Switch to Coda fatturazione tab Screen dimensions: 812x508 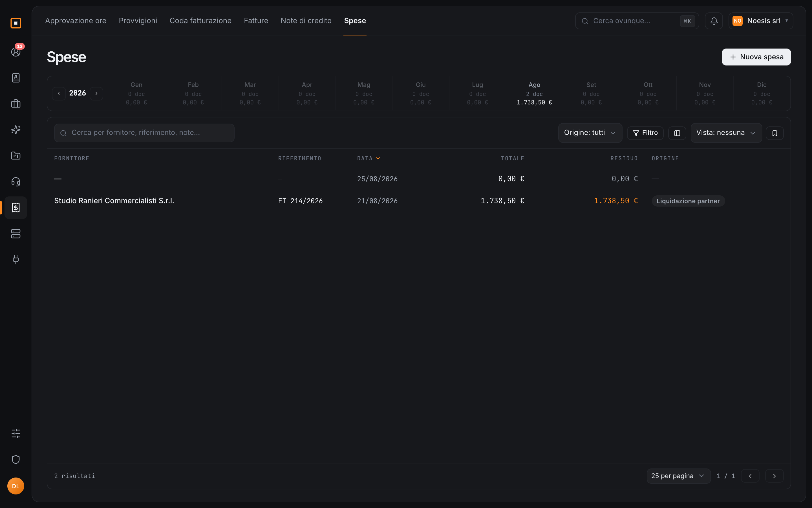[201, 21]
